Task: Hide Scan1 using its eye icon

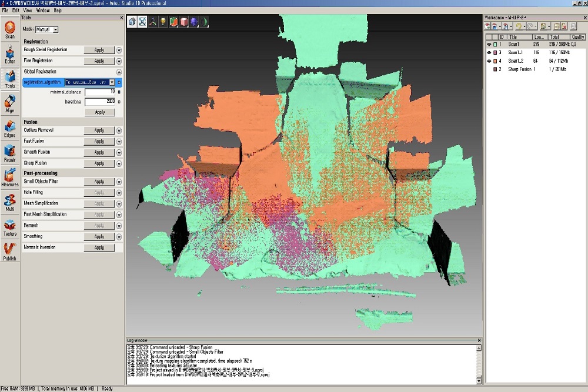Action: (489, 44)
